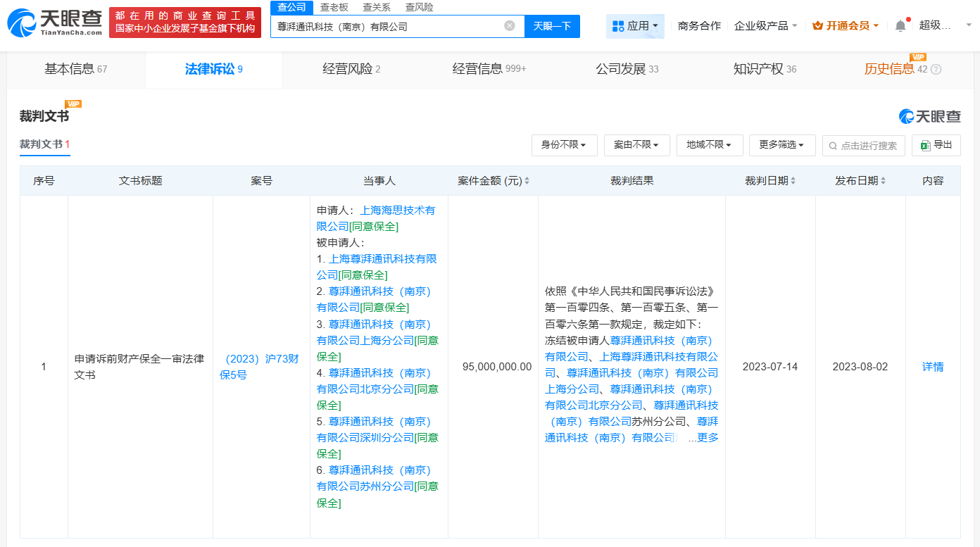
Task: Open the 案由不限 filter dropdown
Action: click(636, 145)
